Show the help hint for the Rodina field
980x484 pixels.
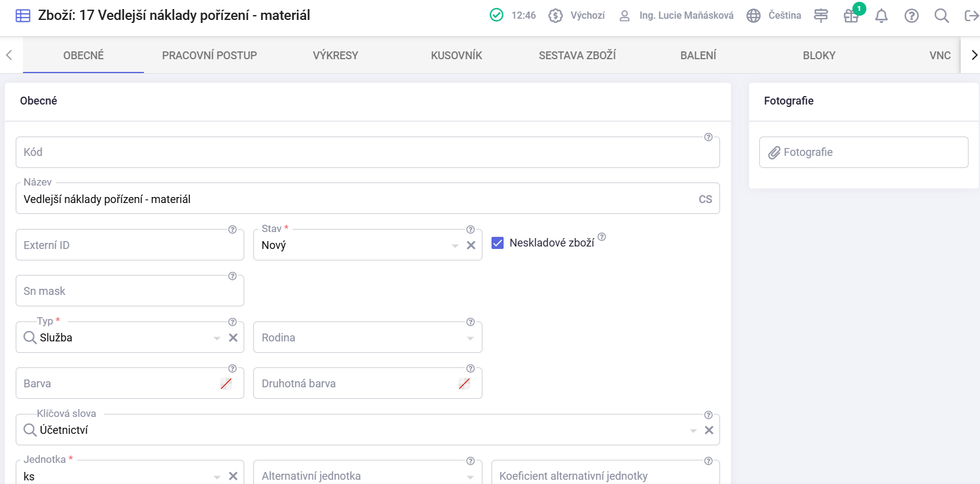pyautogui.click(x=470, y=322)
